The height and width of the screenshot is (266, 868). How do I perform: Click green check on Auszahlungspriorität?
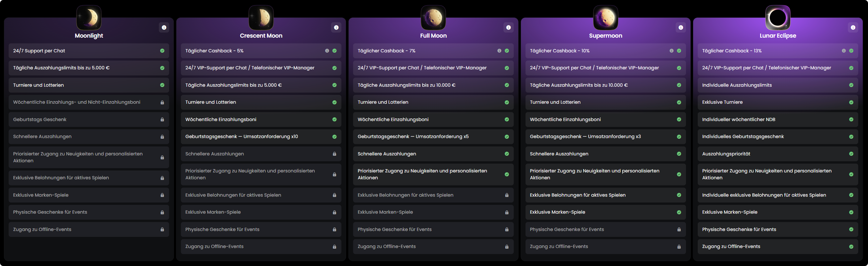click(851, 154)
